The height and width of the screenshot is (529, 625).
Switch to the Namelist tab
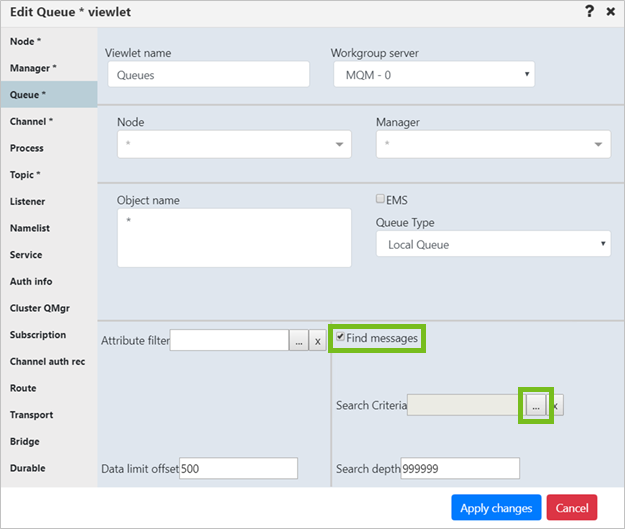pyautogui.click(x=49, y=228)
